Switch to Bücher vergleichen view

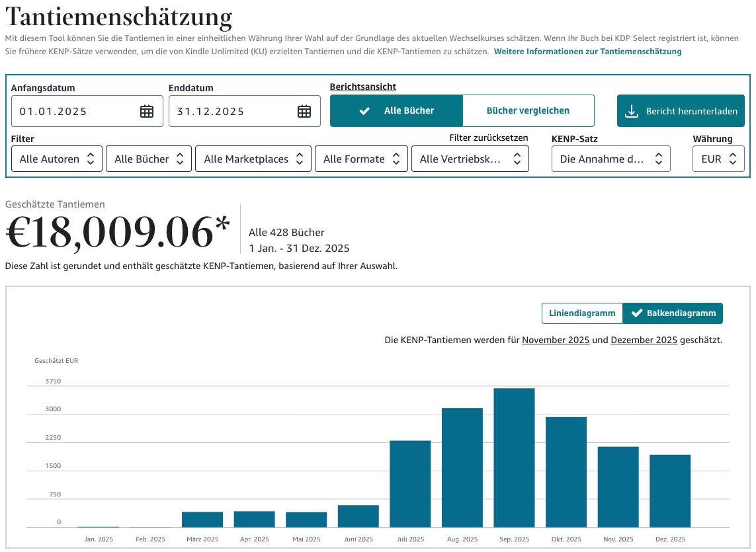pyautogui.click(x=528, y=111)
